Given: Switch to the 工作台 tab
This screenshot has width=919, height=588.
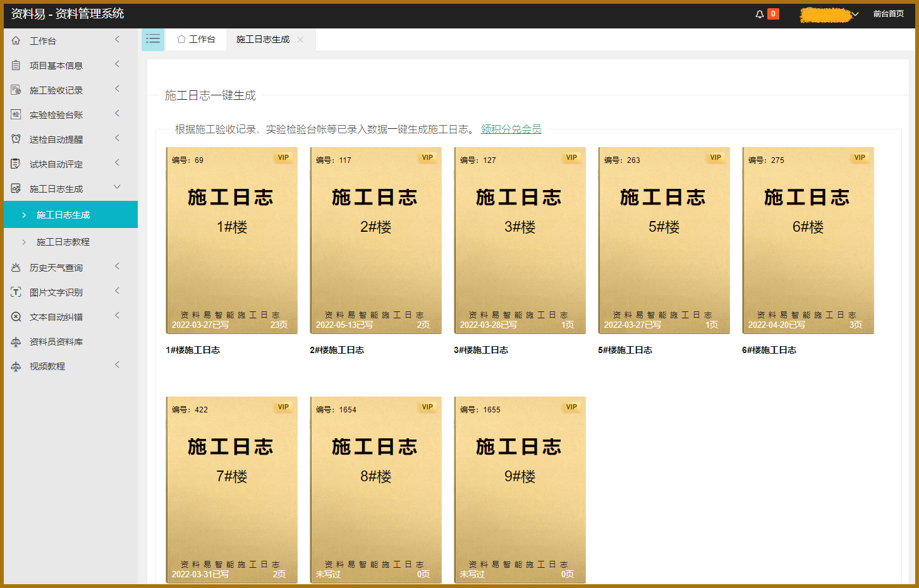Looking at the screenshot, I should [x=197, y=39].
